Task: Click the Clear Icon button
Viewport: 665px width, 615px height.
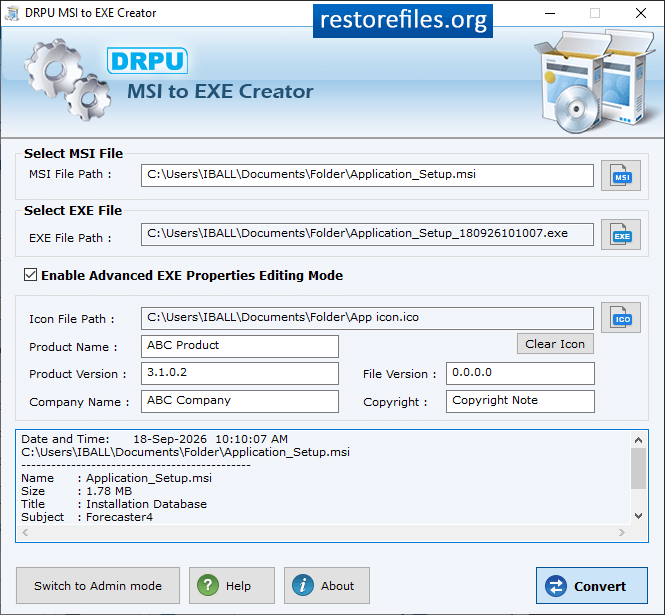Action: click(555, 344)
